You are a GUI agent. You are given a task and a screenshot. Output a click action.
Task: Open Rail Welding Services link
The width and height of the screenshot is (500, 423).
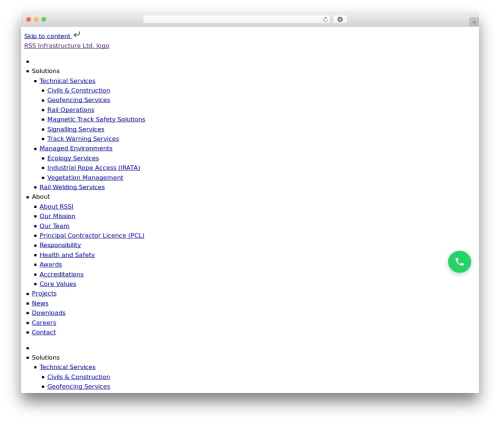(72, 187)
